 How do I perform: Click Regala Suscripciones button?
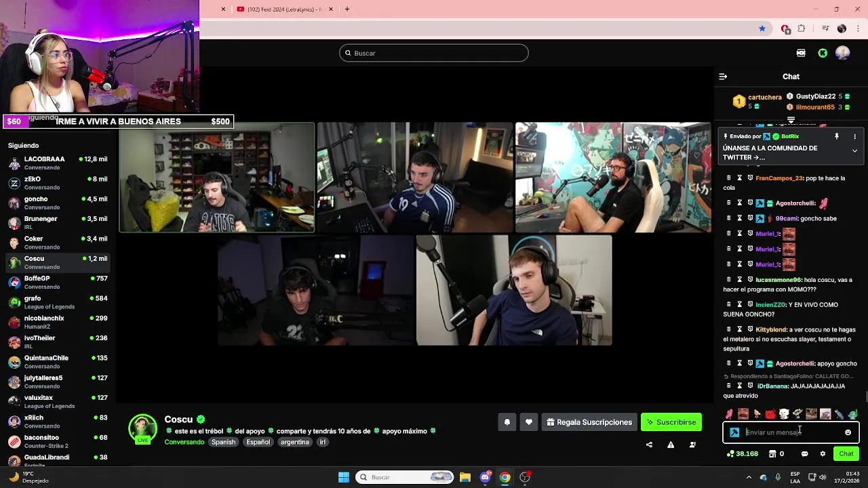click(589, 422)
